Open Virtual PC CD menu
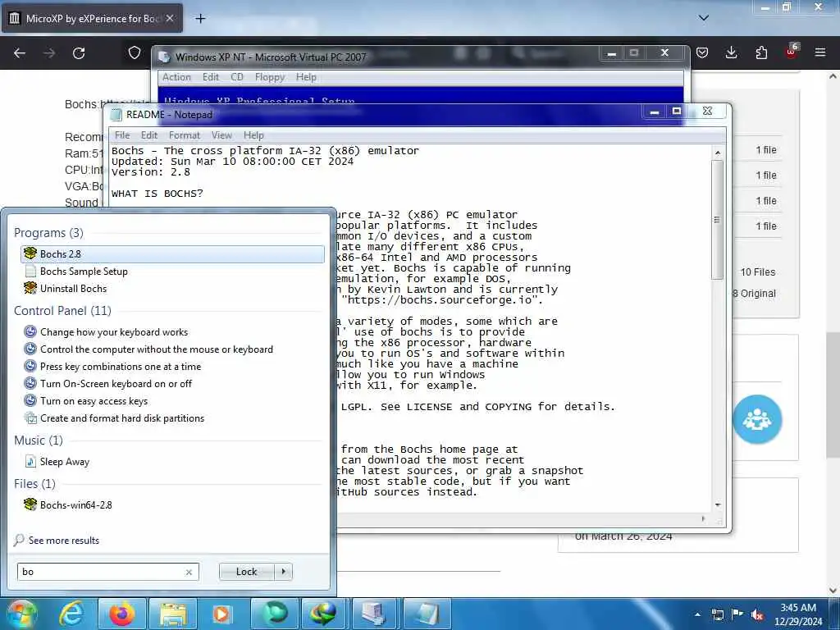This screenshot has width=840, height=630. point(237,77)
